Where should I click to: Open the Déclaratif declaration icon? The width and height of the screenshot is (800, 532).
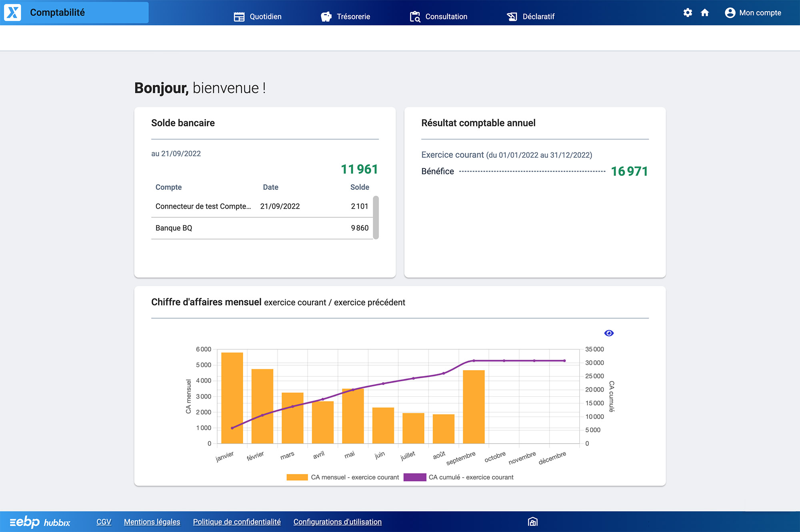(512, 16)
